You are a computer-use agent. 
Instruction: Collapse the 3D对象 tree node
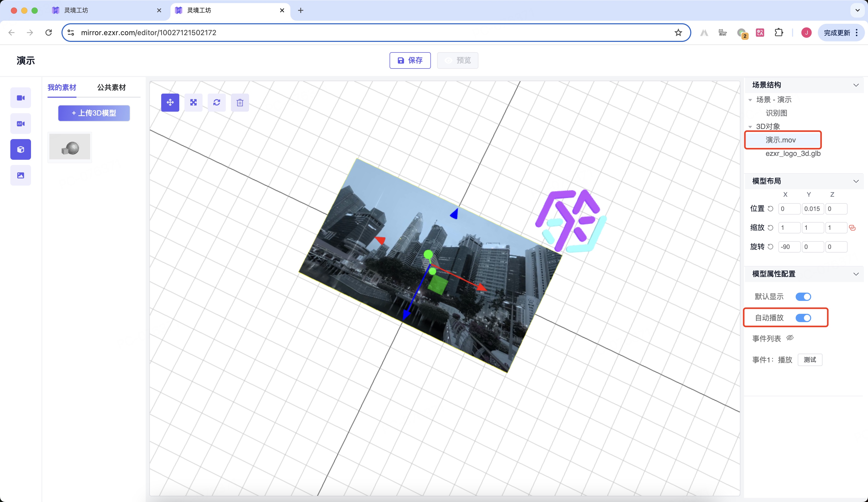(x=750, y=127)
